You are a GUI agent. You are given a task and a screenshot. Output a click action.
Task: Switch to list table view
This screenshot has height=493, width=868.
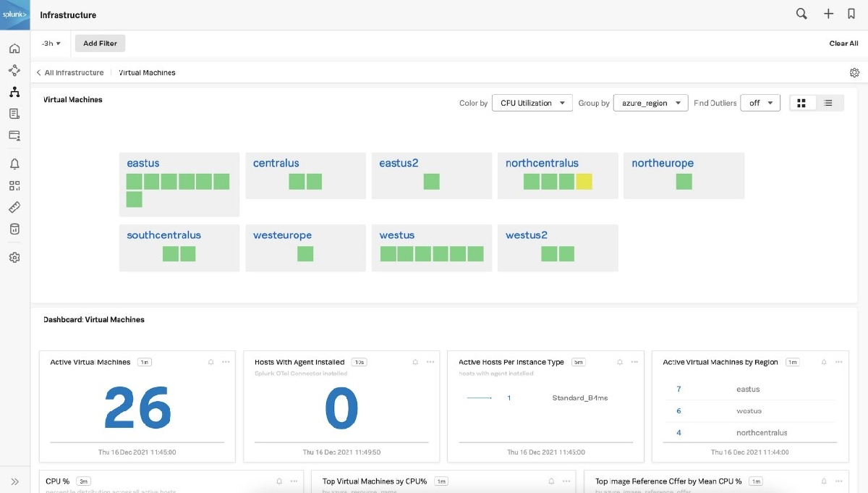point(828,104)
